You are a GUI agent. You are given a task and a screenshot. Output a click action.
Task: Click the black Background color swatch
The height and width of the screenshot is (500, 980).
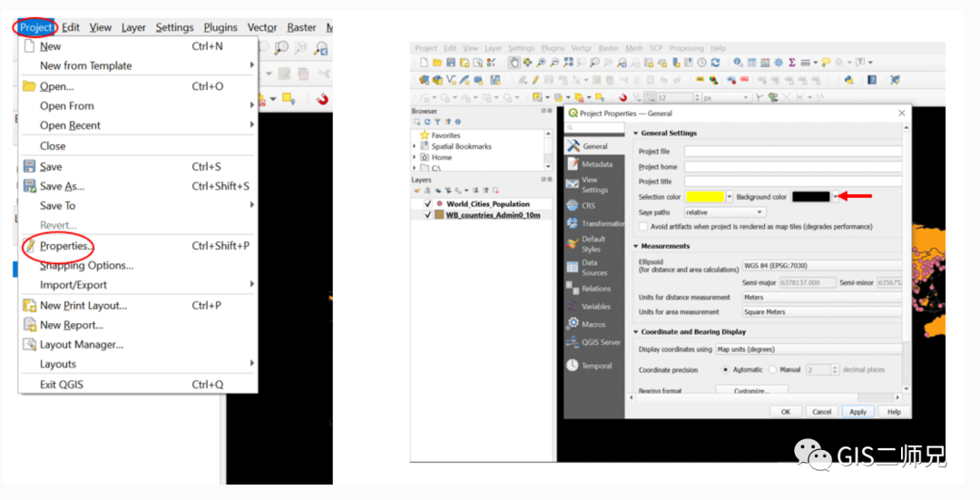pos(811,197)
